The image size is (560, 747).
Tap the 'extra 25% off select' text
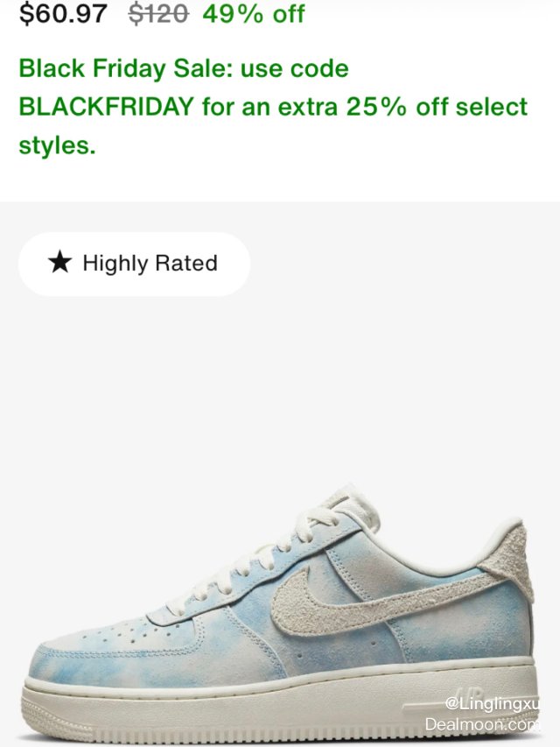(411, 107)
